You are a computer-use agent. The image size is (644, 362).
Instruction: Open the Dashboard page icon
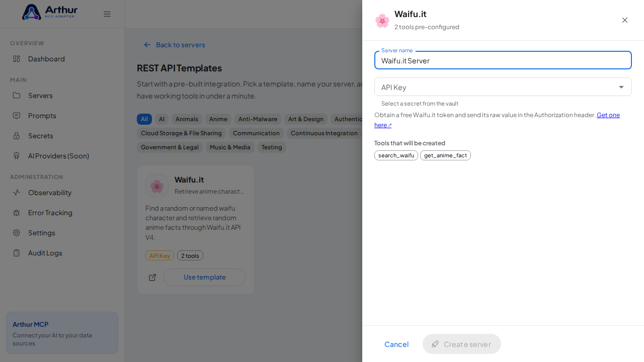(x=17, y=59)
